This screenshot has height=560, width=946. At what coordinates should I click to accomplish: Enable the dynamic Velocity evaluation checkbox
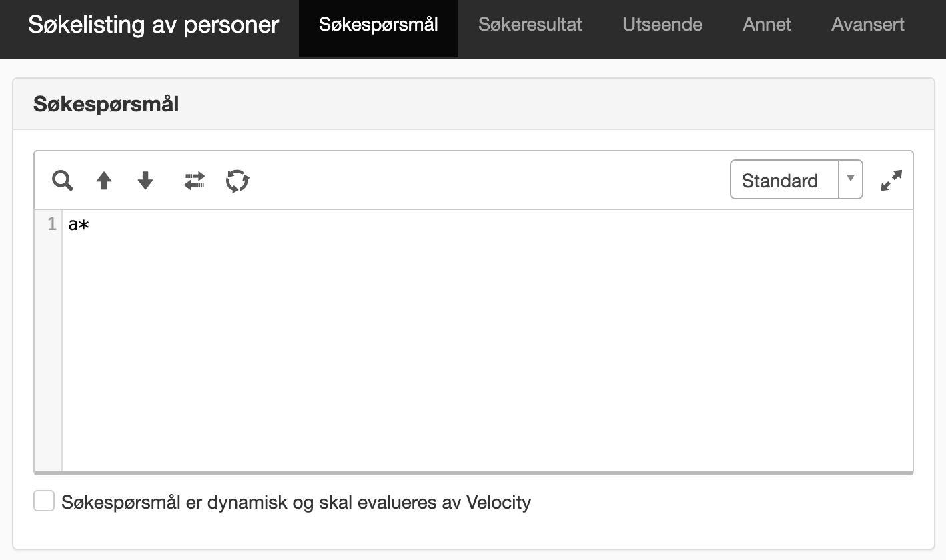tap(44, 501)
